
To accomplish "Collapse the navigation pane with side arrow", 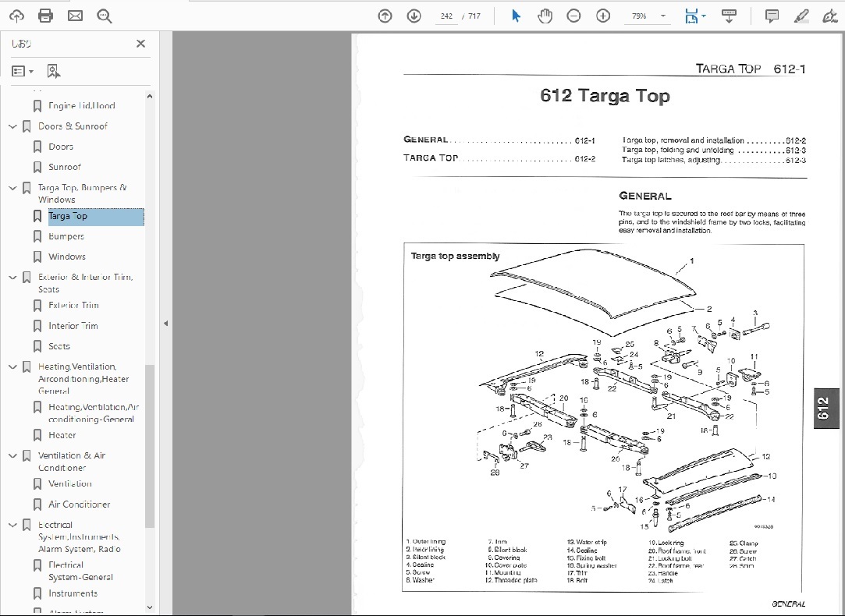I will pyautogui.click(x=166, y=324).
